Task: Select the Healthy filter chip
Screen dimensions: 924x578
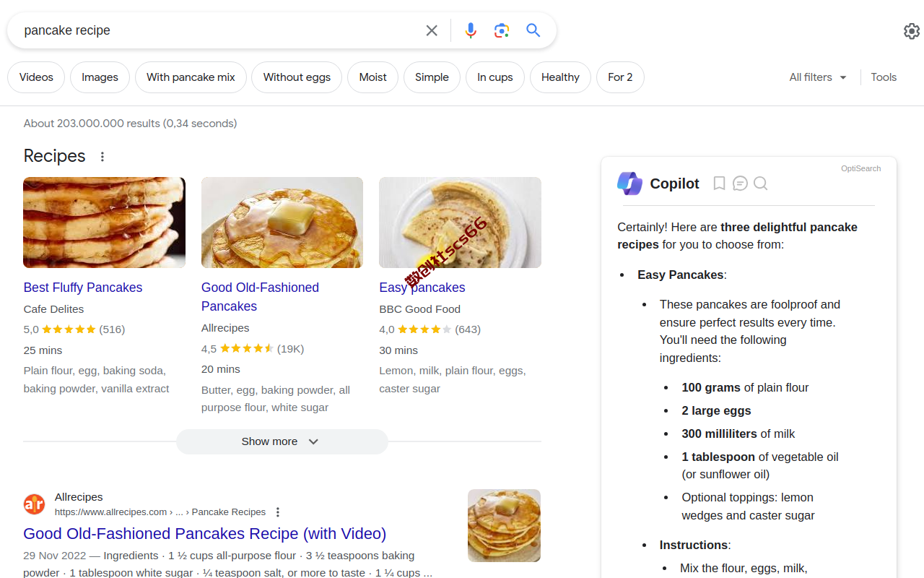Action: 560,77
